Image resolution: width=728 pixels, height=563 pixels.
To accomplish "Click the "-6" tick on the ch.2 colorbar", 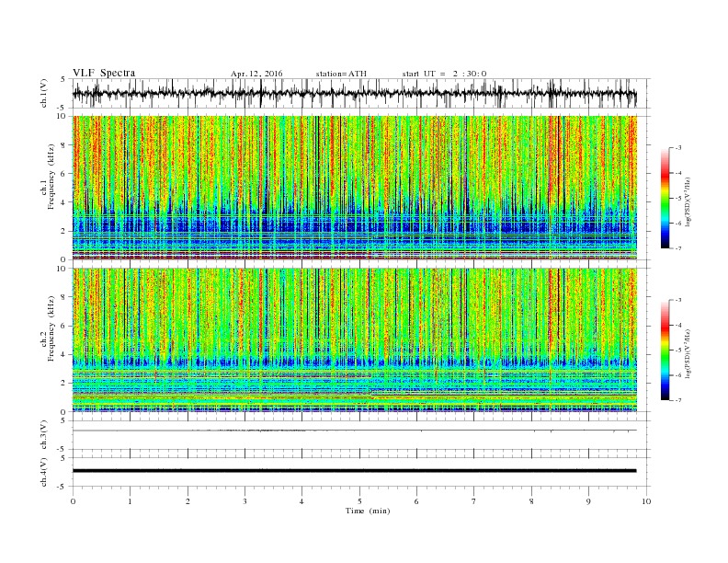I will pos(678,375).
